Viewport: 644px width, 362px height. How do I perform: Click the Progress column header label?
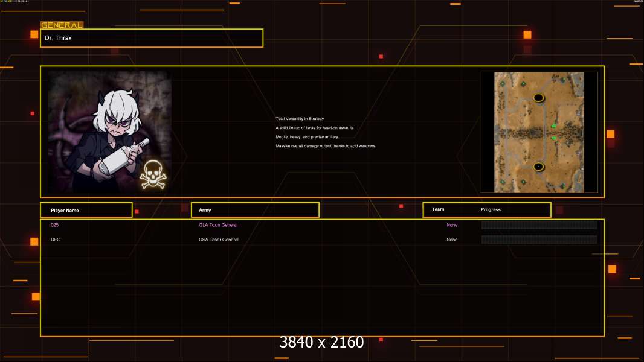click(491, 209)
